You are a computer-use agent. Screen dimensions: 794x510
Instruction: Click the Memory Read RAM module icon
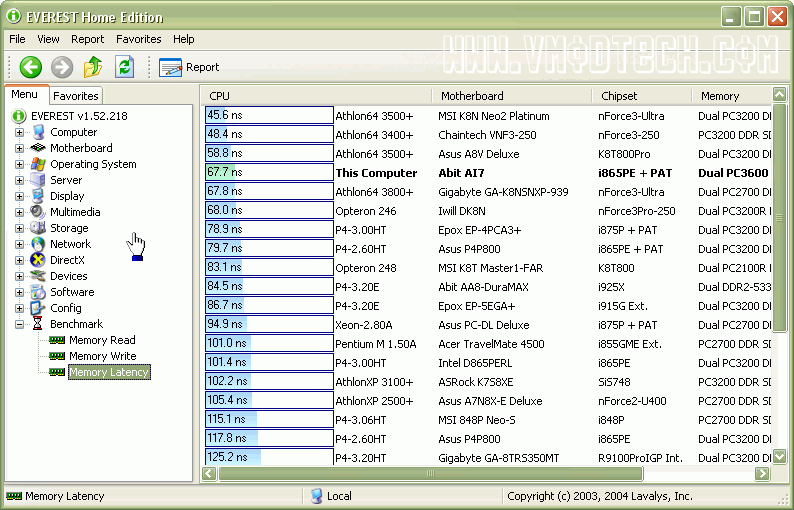[x=57, y=340]
